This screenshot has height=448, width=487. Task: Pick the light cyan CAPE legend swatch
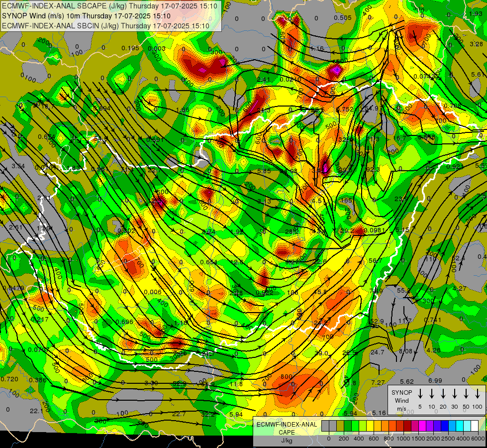(467, 426)
